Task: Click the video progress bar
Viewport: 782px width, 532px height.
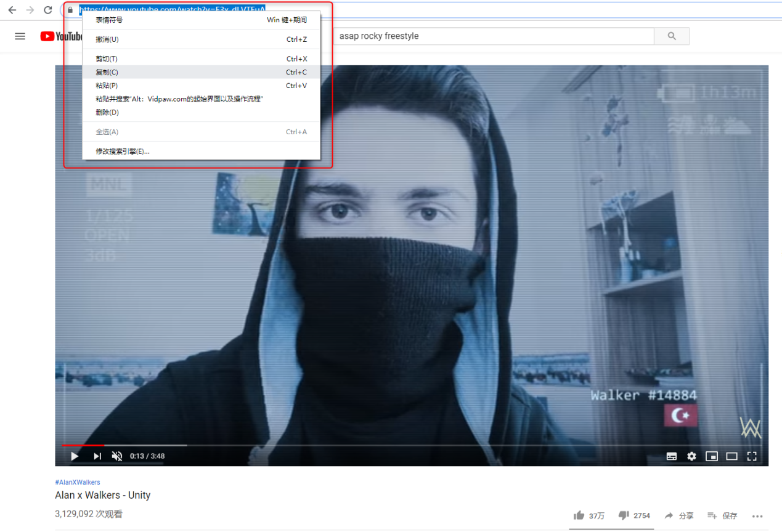Action: (x=412, y=445)
